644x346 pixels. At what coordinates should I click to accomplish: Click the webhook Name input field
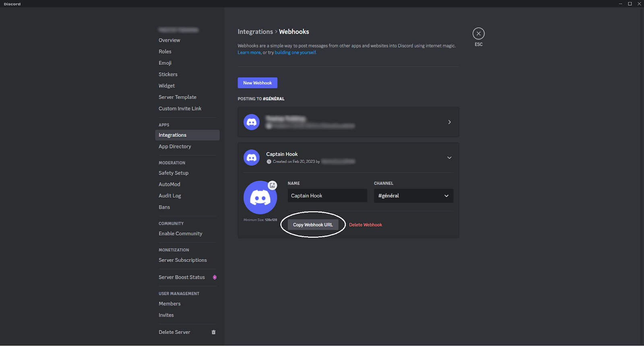click(x=327, y=196)
